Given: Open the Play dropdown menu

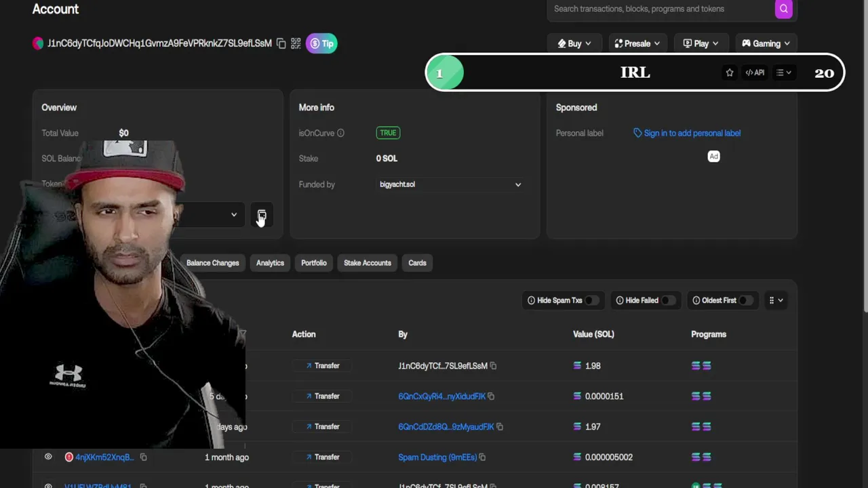Looking at the screenshot, I should pos(701,43).
